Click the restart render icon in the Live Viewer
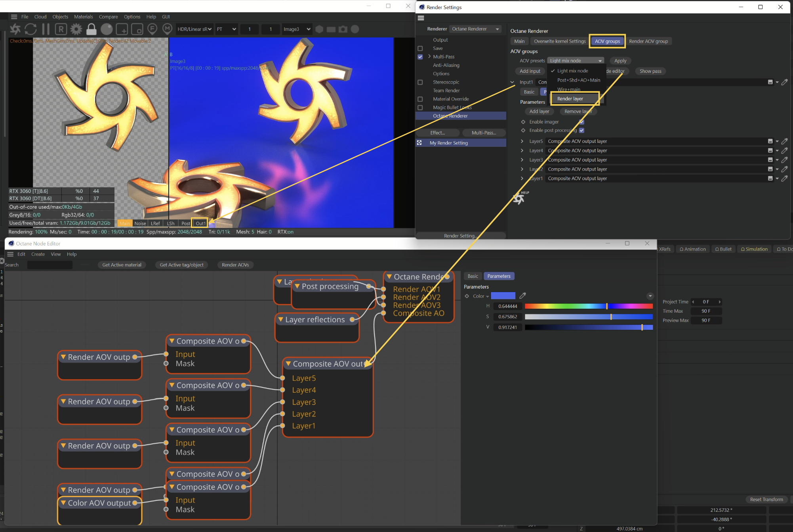 (x=30, y=29)
